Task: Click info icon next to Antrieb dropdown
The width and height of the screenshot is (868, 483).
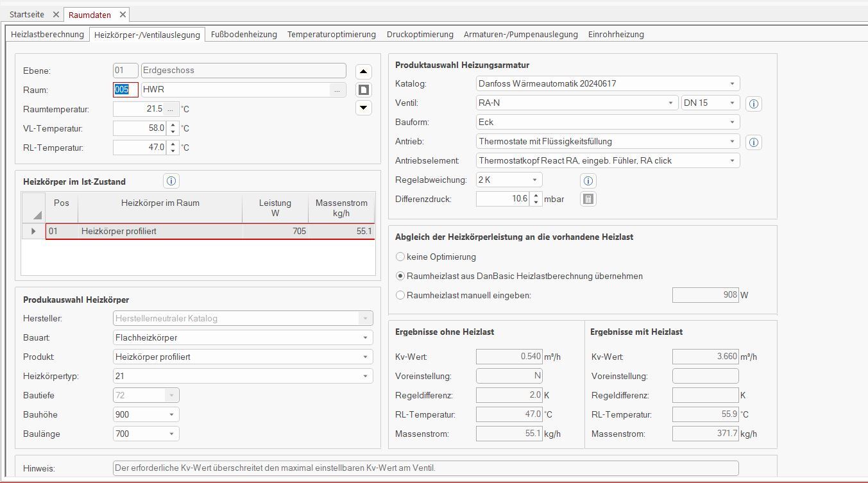Action: pyautogui.click(x=754, y=142)
